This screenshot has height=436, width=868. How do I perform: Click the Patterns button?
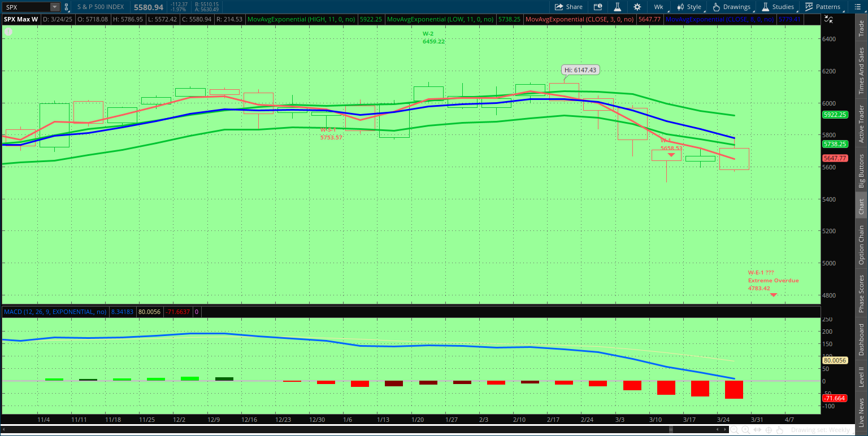point(823,7)
